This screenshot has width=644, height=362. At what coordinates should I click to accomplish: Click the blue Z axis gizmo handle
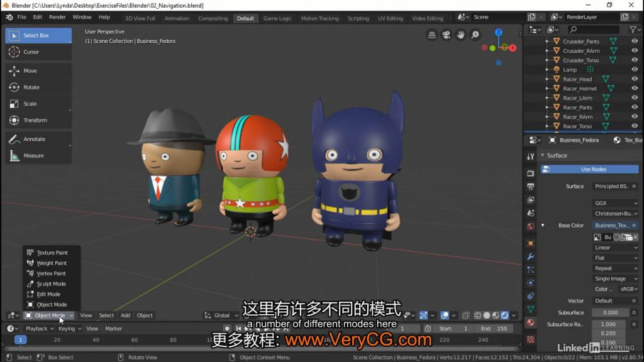499,33
